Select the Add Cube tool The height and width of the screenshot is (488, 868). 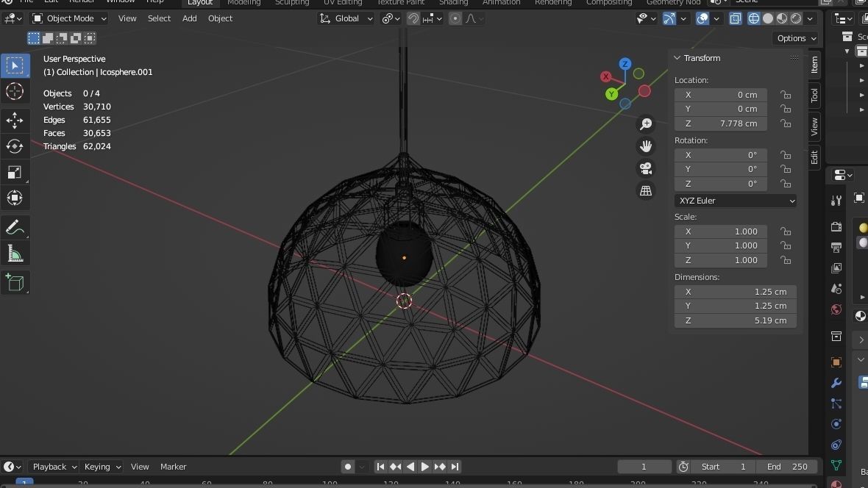[15, 283]
